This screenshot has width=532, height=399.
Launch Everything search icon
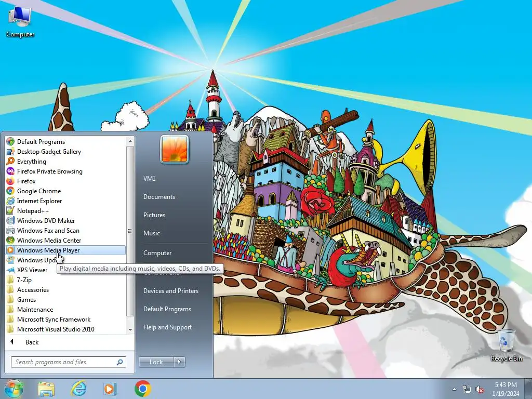point(10,161)
